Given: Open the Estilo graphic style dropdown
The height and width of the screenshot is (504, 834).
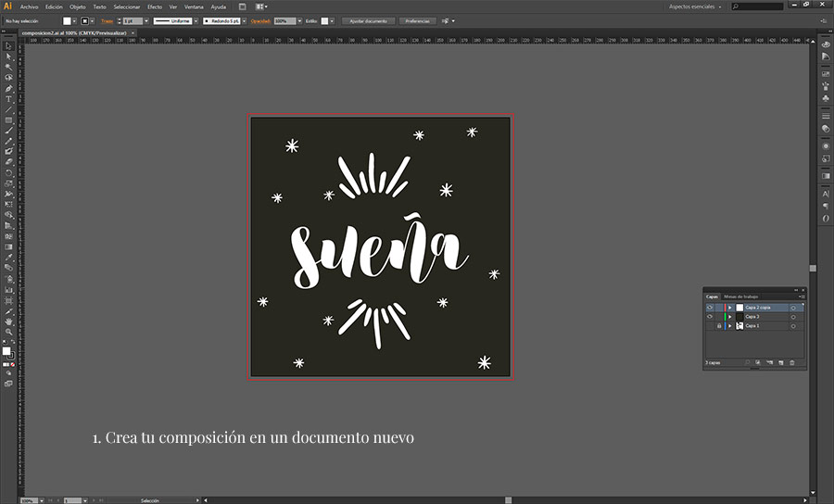Looking at the screenshot, I should pyautogui.click(x=332, y=21).
